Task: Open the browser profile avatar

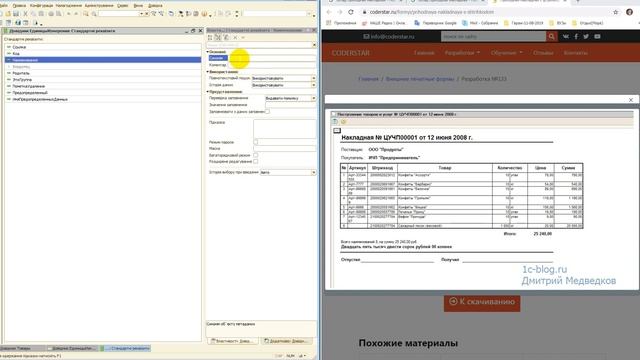Action: coord(629,12)
